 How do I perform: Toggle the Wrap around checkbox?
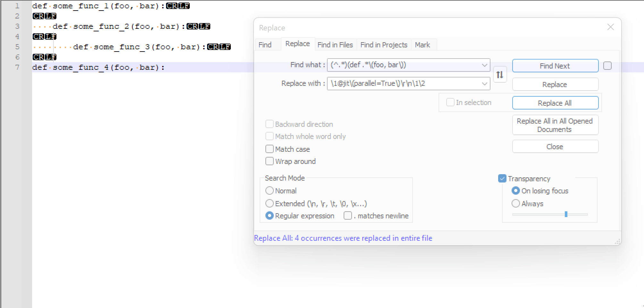270,161
